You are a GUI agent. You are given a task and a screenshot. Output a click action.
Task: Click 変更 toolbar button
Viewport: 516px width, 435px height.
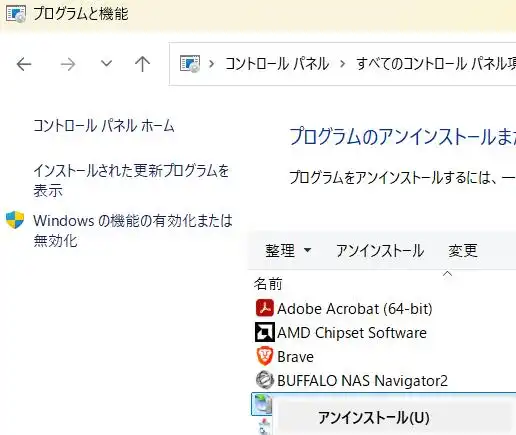pos(463,251)
